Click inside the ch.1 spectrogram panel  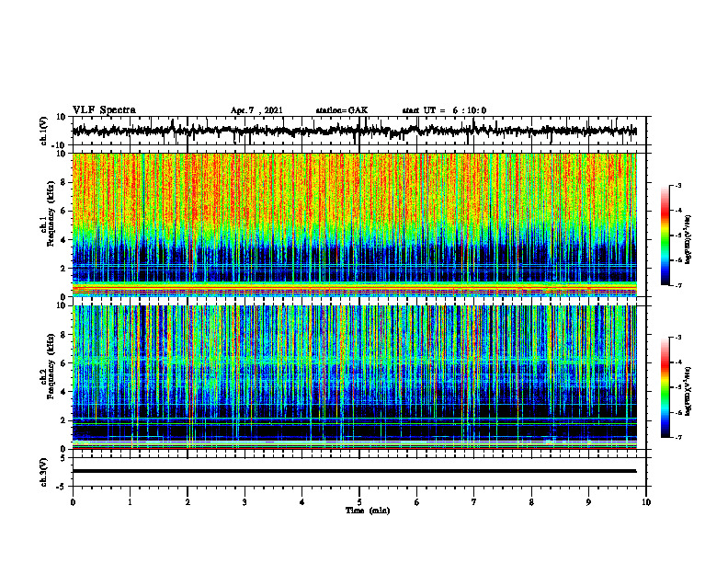click(355, 224)
